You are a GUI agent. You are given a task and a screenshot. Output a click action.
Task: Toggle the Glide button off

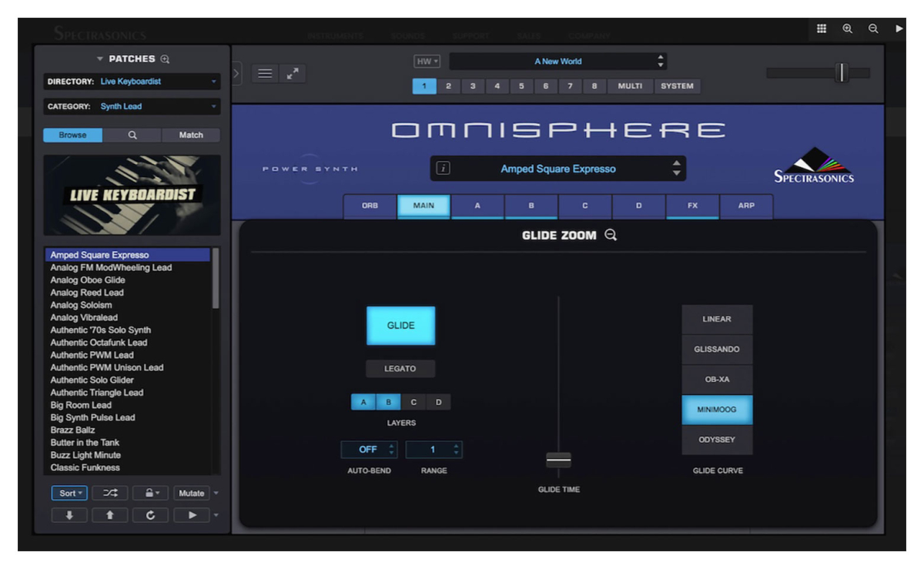coord(400,326)
